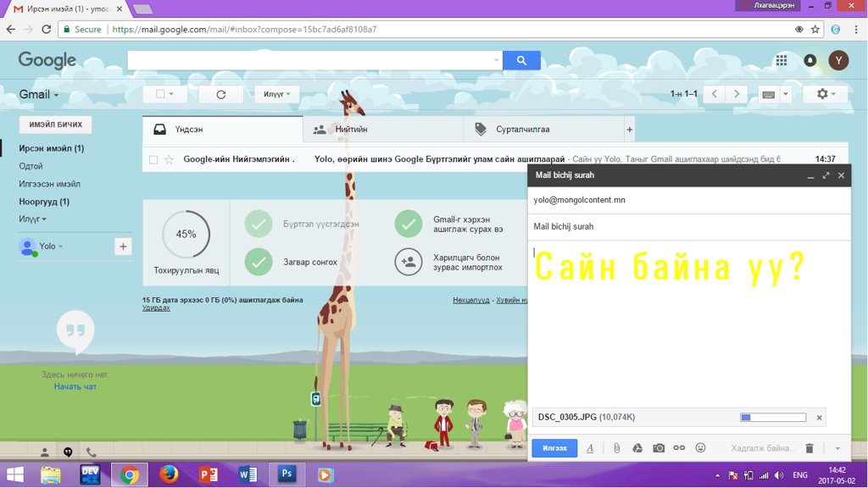
Task: Discard the draft with the trash icon
Action: tap(810, 448)
